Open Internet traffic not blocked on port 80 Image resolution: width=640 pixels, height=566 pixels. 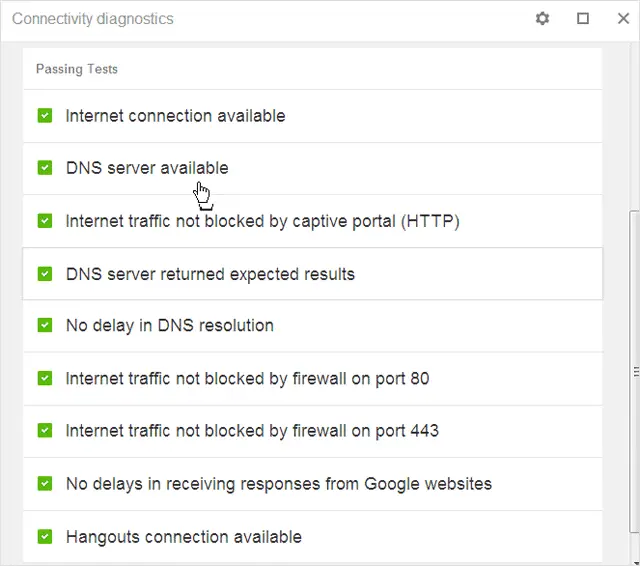(312, 379)
